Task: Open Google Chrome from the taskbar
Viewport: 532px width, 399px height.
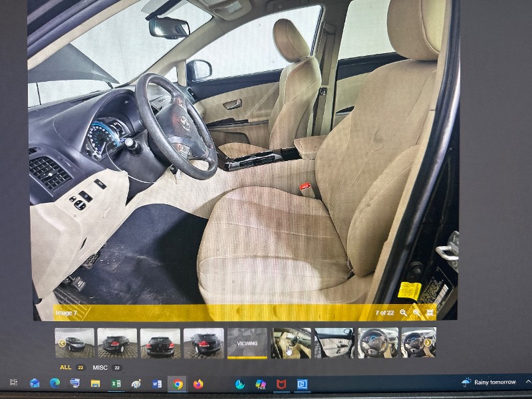Action: click(178, 384)
